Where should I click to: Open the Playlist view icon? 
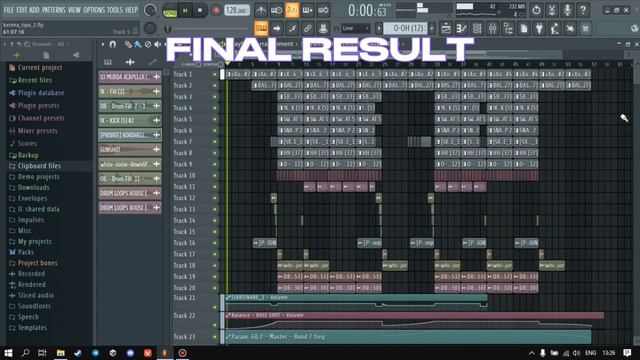click(446, 28)
